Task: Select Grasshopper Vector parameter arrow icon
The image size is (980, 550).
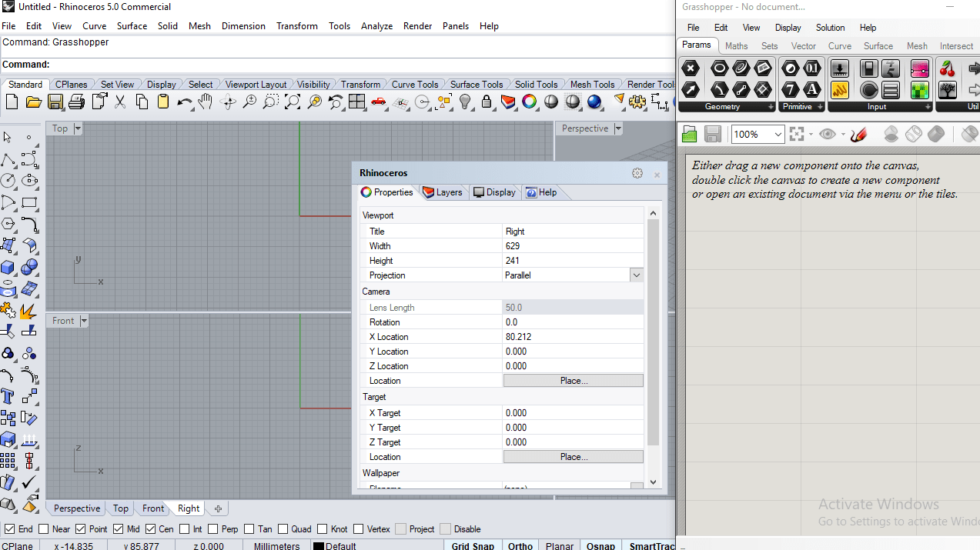Action: pyautogui.click(x=691, y=90)
